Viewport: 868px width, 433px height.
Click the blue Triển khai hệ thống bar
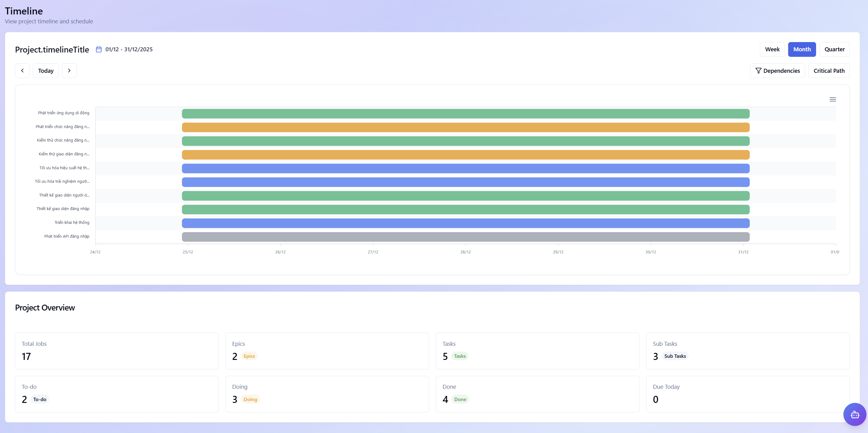(465, 223)
